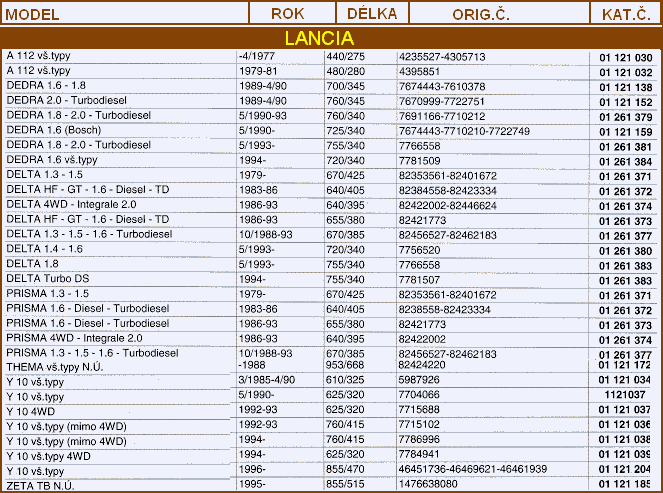Select original number 4395851
The width and height of the screenshot is (663, 493).
click(419, 71)
